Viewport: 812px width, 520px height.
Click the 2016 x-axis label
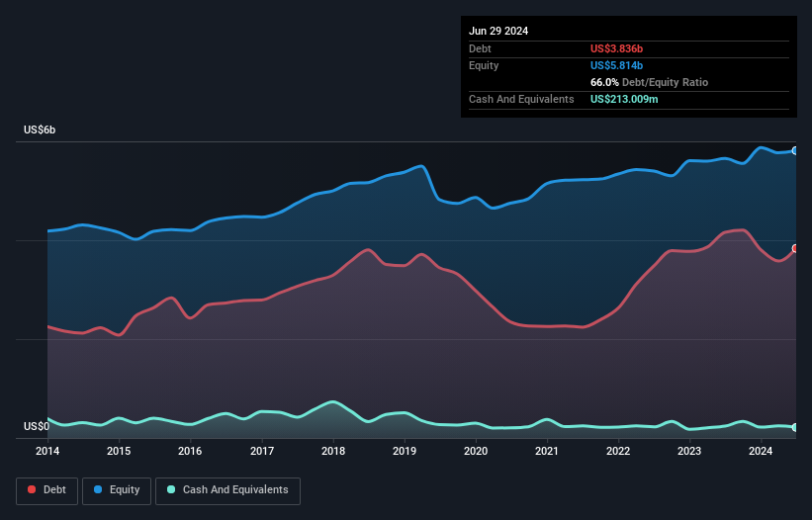click(x=190, y=451)
